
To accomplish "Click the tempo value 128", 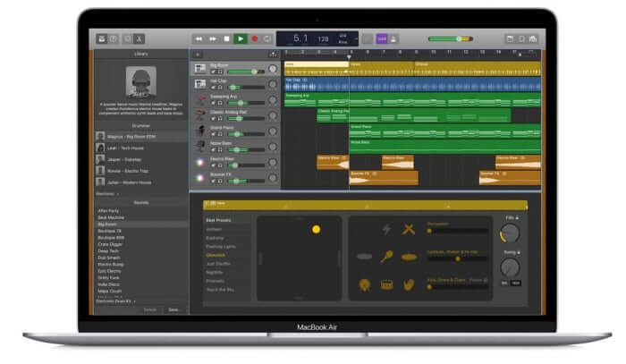I will click(323, 39).
